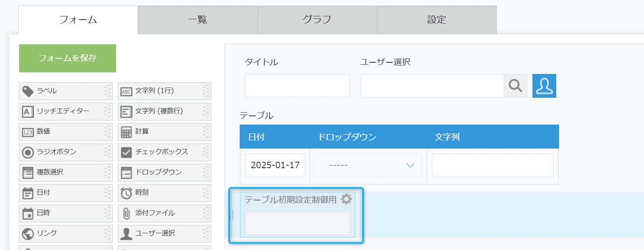Click the 文字列 (1行) ABC icon
Screen dimensions: 644x250
[x=126, y=91]
